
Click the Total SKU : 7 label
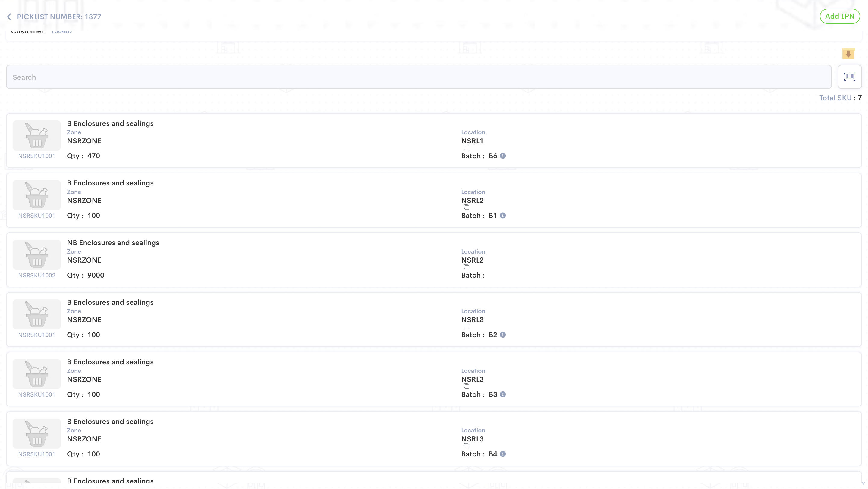[840, 98]
